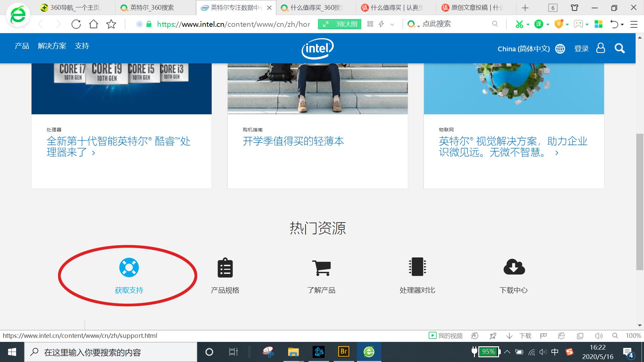Click the 获取支持 life-ring icon
Image resolution: width=644 pixels, height=362 pixels.
click(x=129, y=267)
